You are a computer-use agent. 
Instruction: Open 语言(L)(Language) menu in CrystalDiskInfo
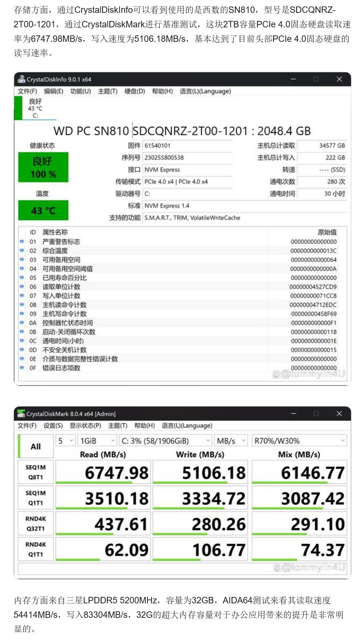(x=205, y=91)
